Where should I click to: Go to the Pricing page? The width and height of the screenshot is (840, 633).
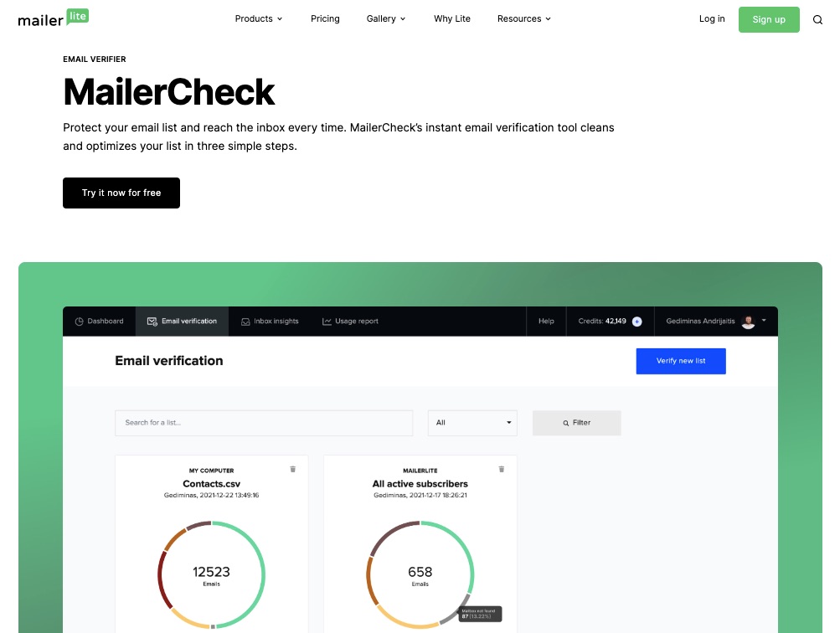tap(325, 18)
